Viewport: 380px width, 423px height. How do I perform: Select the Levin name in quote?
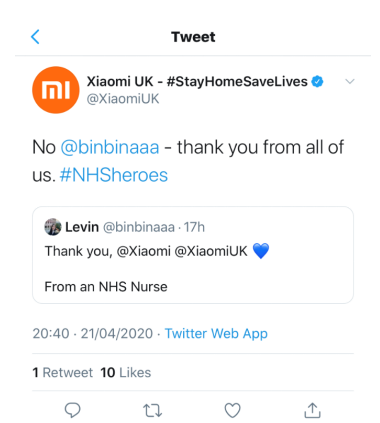tap(82, 227)
